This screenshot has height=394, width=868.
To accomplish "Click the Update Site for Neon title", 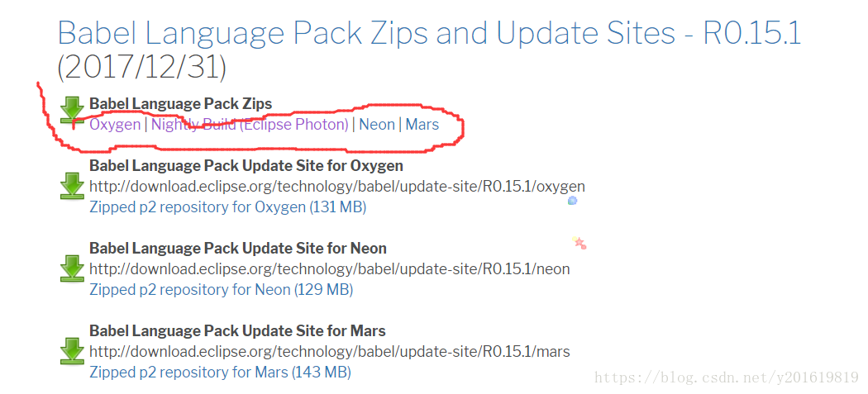I will (237, 249).
